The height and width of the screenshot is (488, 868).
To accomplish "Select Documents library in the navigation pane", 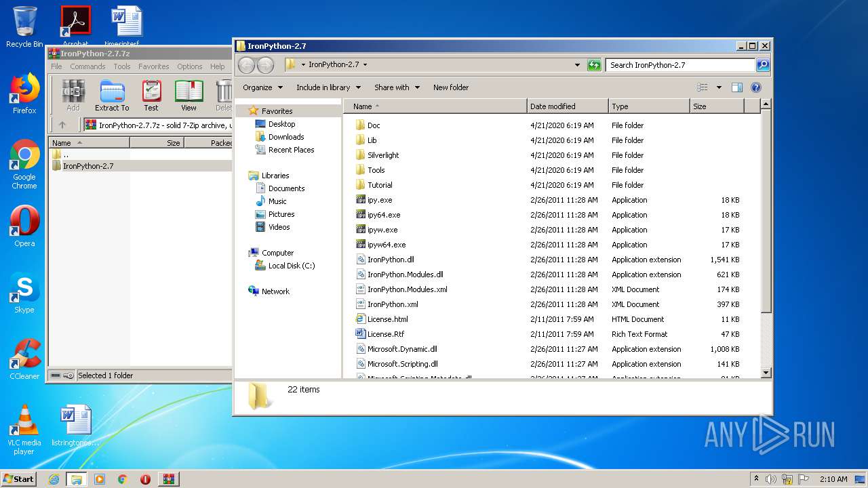I will (286, 188).
